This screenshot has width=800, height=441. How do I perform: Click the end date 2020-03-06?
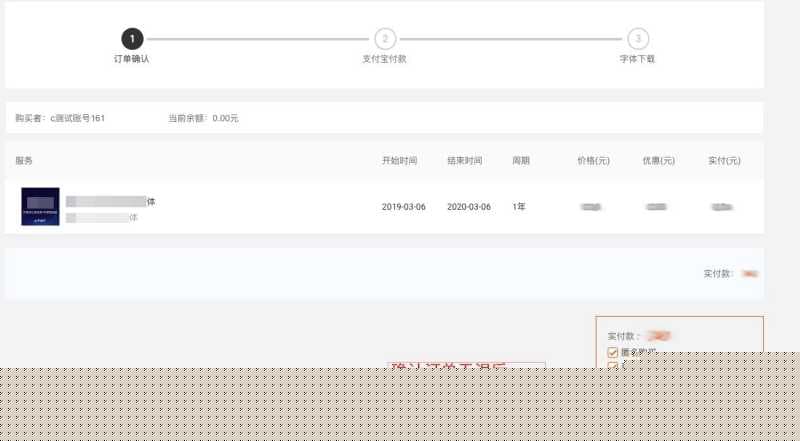click(x=469, y=207)
